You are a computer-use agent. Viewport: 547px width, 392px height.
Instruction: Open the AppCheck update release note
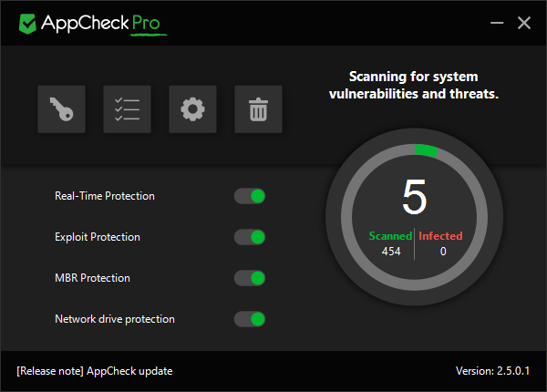tap(94, 371)
